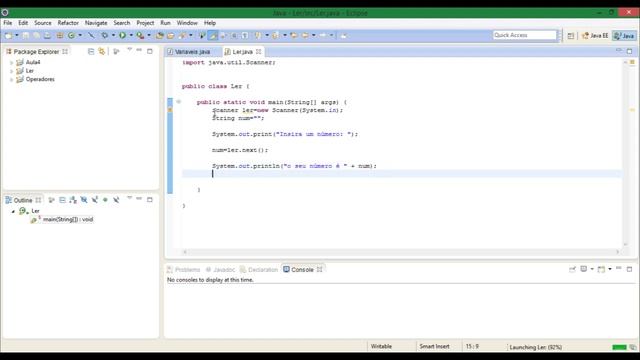Click the Print toolbar icon

coord(47,36)
